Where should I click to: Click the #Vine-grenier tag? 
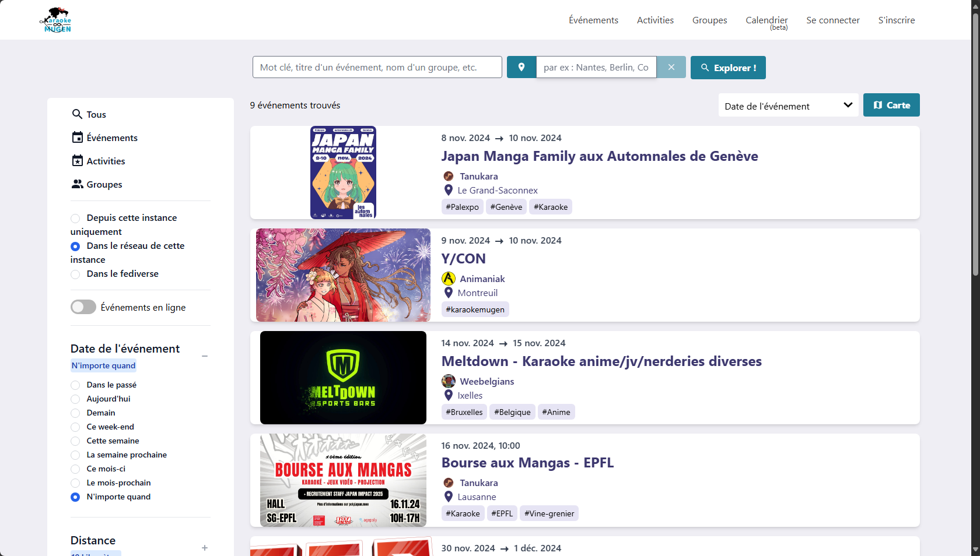[x=549, y=513]
